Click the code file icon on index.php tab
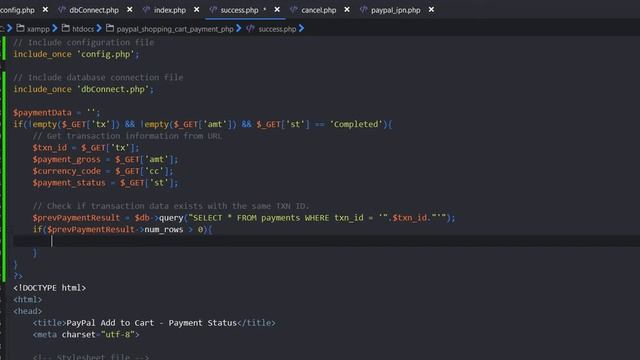640x360 pixels. [x=147, y=9]
